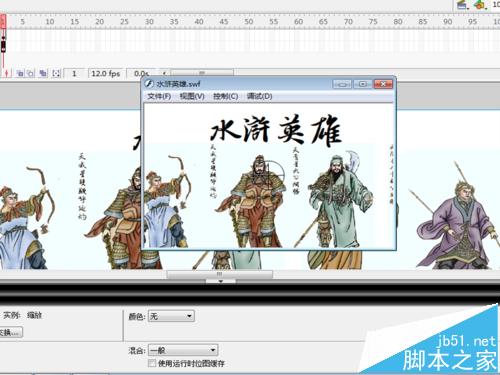Click the 缩放 instance name text

click(34, 315)
